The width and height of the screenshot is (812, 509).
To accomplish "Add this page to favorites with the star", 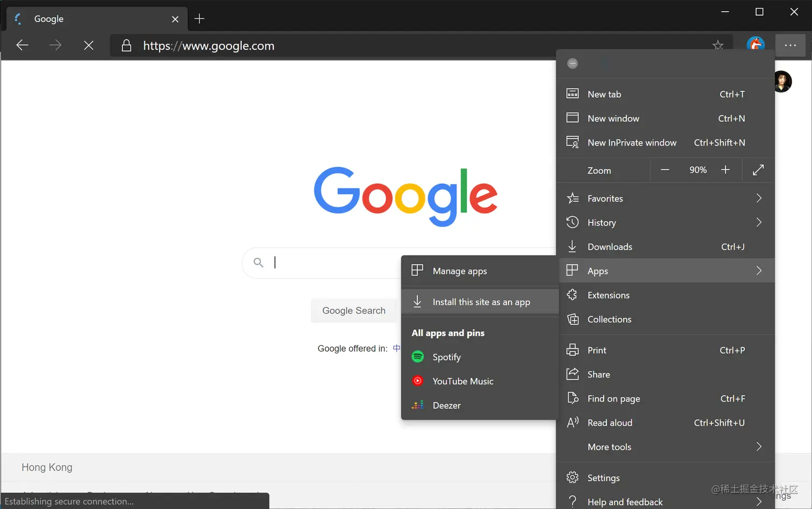I will pyautogui.click(x=718, y=46).
